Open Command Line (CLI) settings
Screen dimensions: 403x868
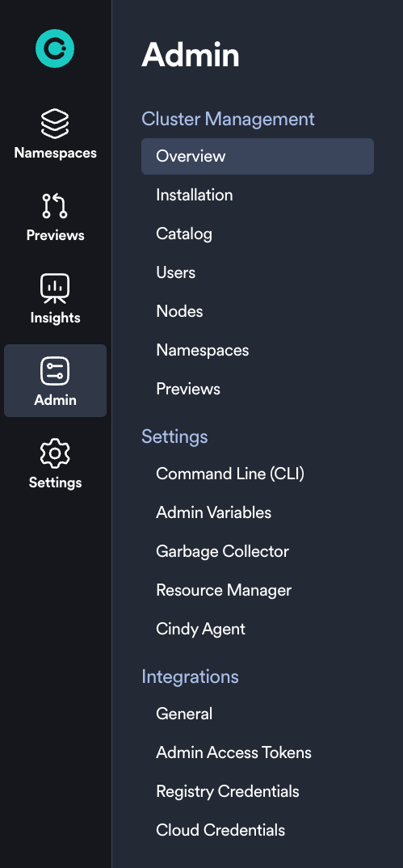(x=230, y=474)
